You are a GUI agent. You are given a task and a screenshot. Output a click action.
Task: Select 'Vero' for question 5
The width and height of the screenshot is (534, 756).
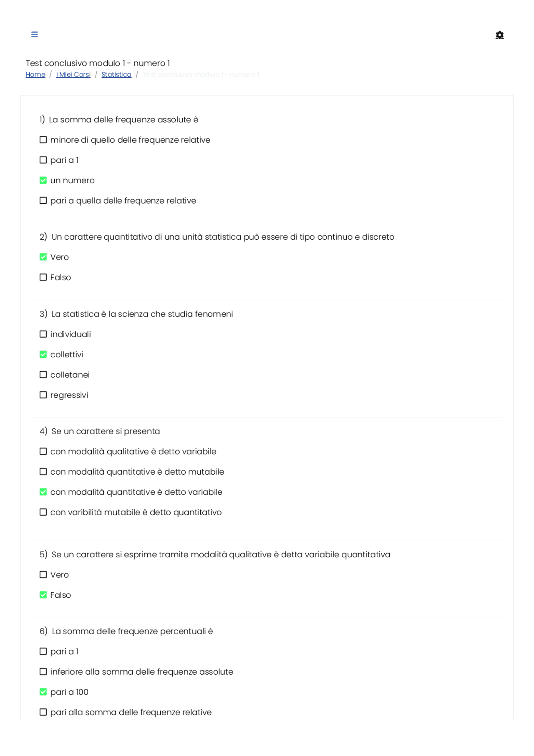pyautogui.click(x=43, y=574)
